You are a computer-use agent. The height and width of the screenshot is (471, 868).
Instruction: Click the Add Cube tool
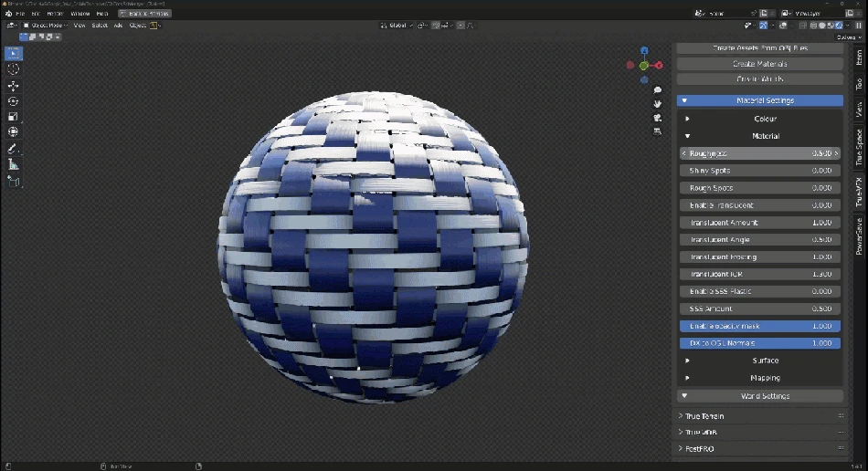pyautogui.click(x=14, y=181)
